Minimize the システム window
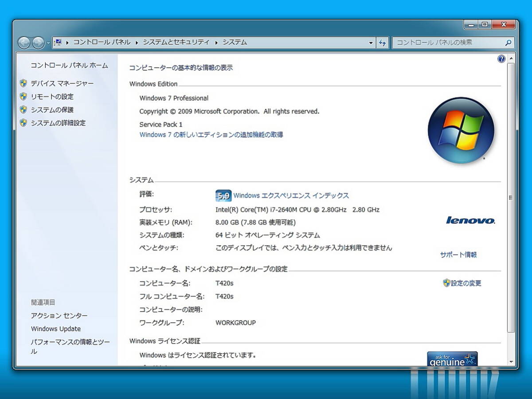532x399 pixels. 471,25
